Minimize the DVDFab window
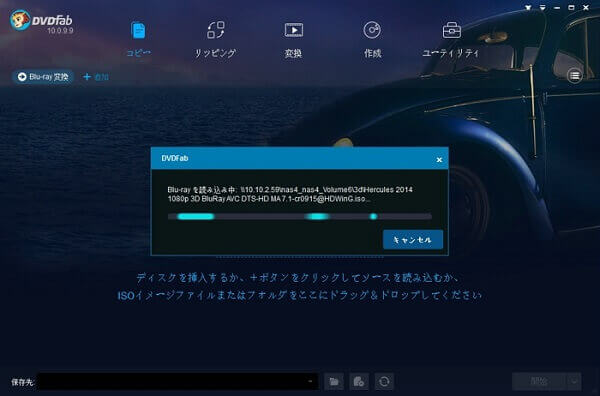The image size is (600, 396). pos(557,8)
